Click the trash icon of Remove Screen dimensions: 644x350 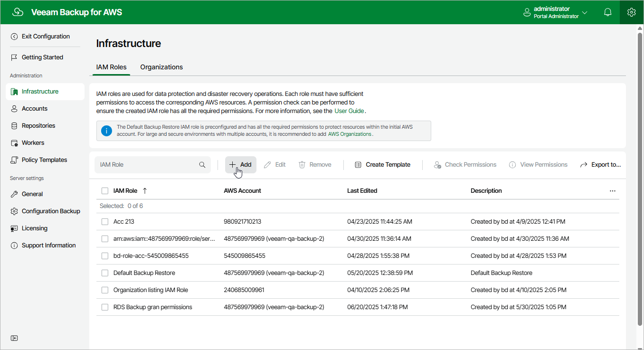click(x=302, y=165)
